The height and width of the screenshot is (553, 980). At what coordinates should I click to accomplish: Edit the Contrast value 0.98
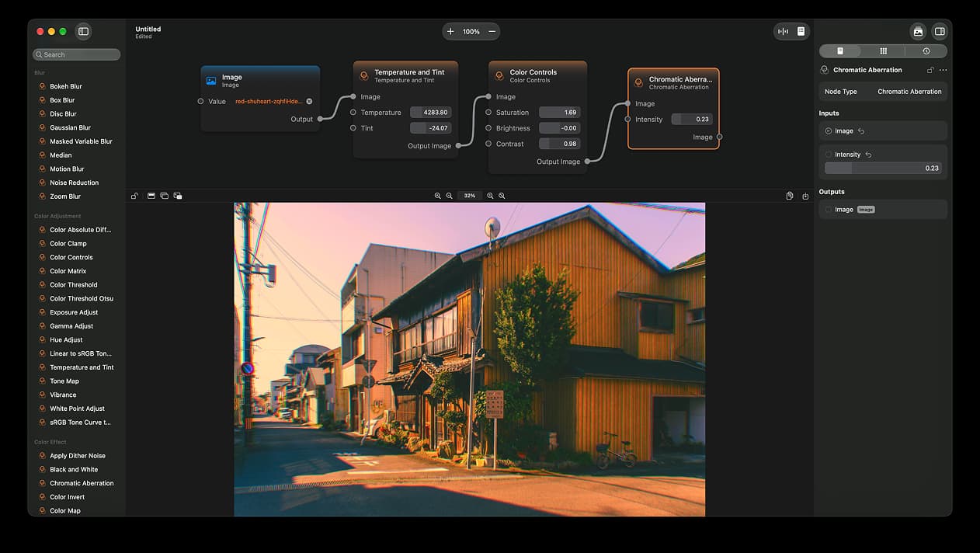(x=560, y=144)
